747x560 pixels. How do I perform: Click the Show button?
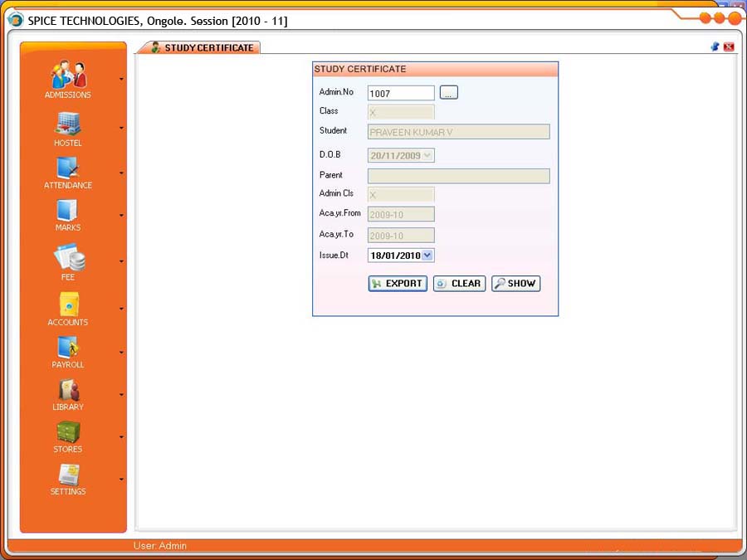[515, 284]
